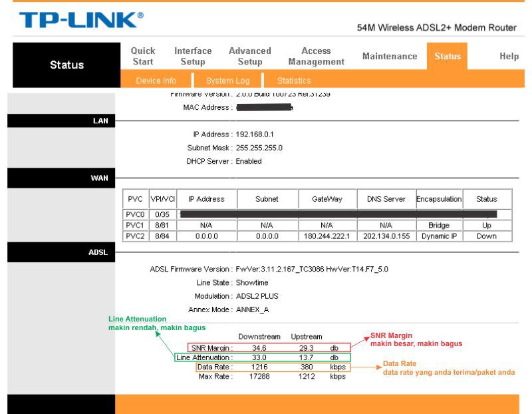Image resolution: width=532 pixels, height=414 pixels.
Task: Click Max Rate upstream value 1212
Action: [307, 376]
